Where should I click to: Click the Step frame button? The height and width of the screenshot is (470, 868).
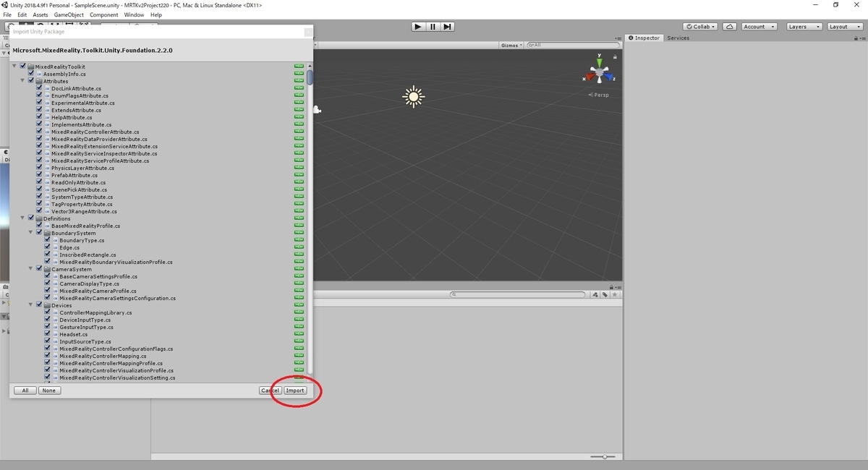(448, 27)
